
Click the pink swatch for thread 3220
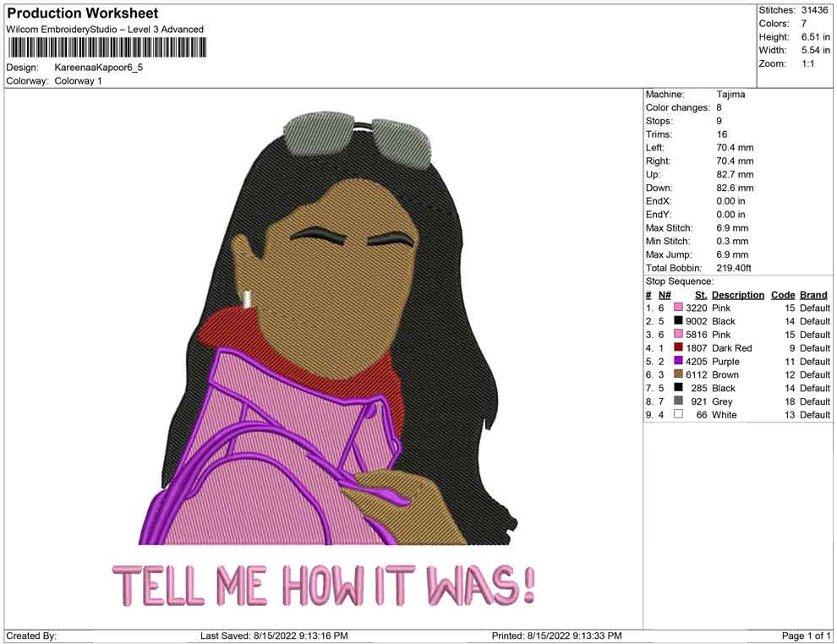(x=678, y=308)
